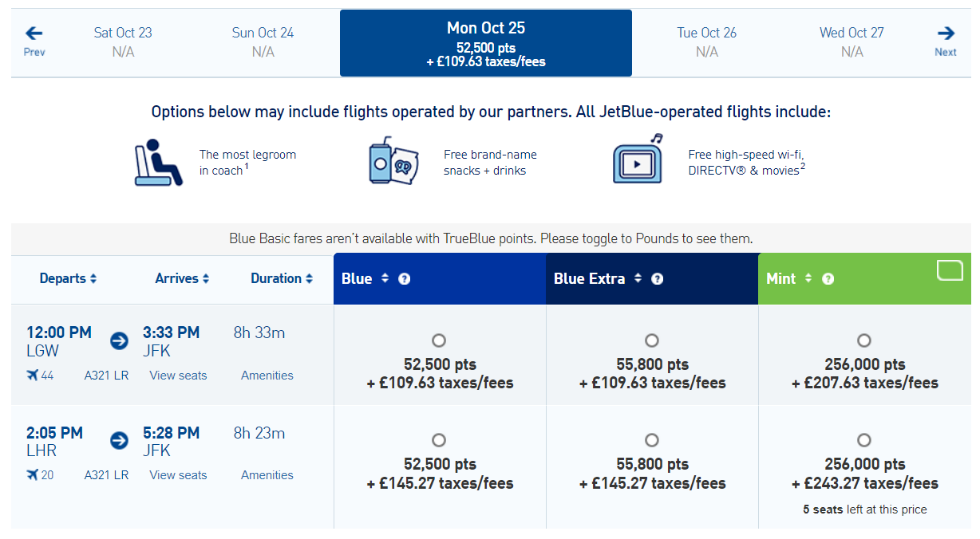Open the Mint fare help tooltip
The height and width of the screenshot is (539, 980).
828,279
